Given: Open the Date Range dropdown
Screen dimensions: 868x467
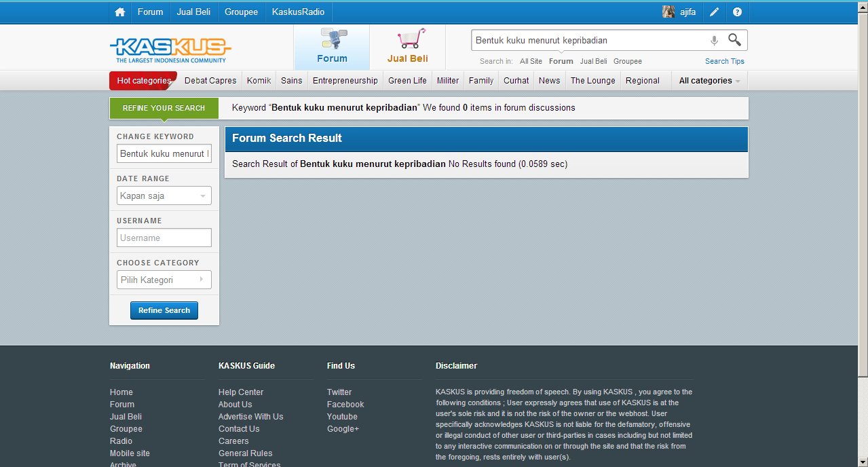Looking at the screenshot, I should tap(164, 196).
